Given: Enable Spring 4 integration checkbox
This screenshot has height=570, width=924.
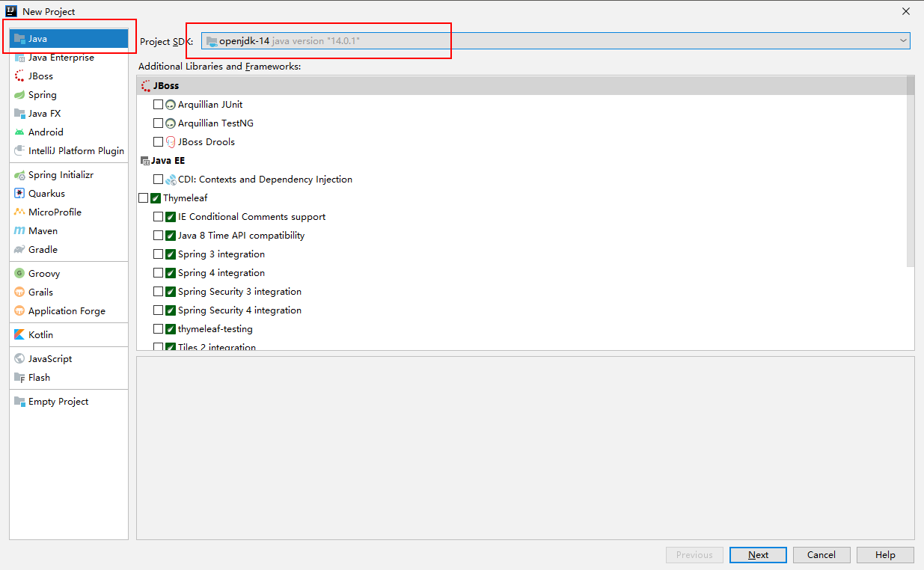Looking at the screenshot, I should click(158, 273).
